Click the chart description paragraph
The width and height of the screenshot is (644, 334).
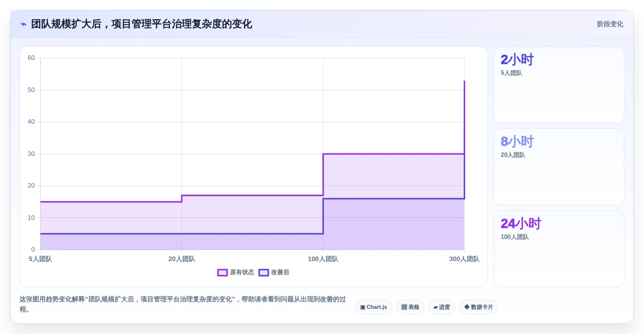click(183, 304)
